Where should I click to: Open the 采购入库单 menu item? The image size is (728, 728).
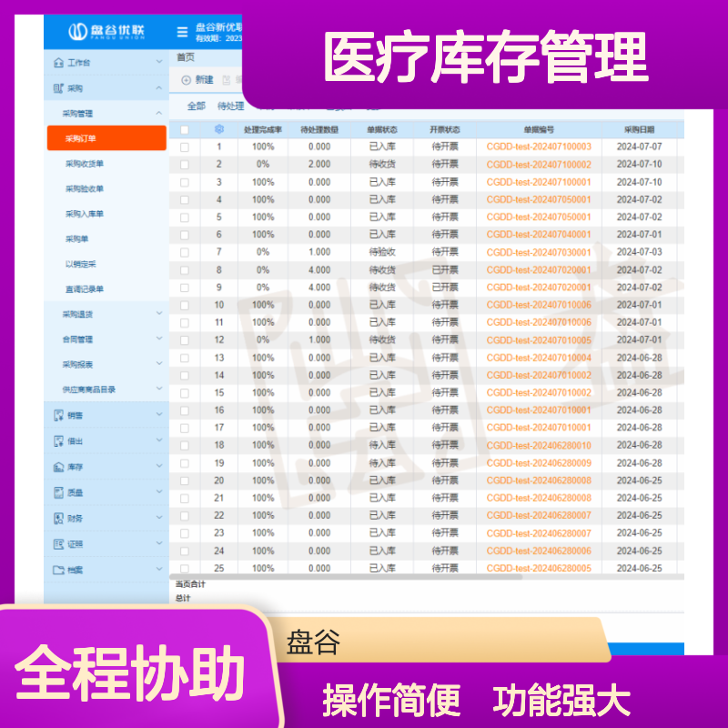(85, 214)
